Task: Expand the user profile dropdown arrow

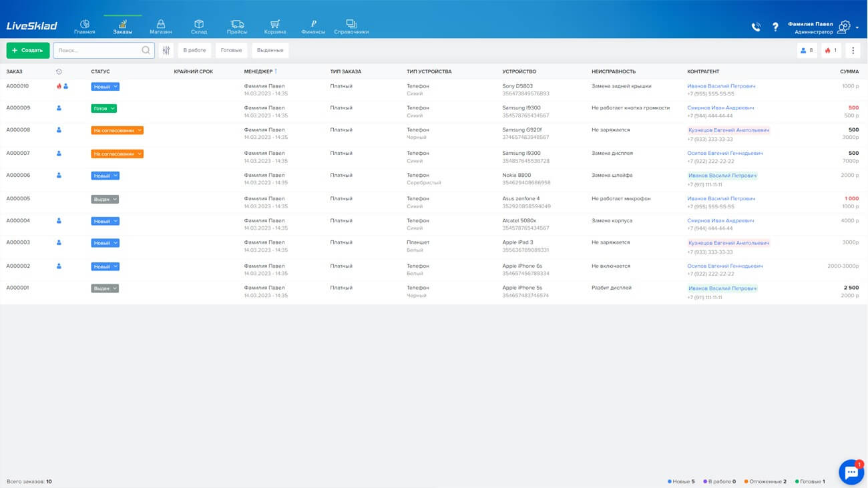Action: pos(857,27)
